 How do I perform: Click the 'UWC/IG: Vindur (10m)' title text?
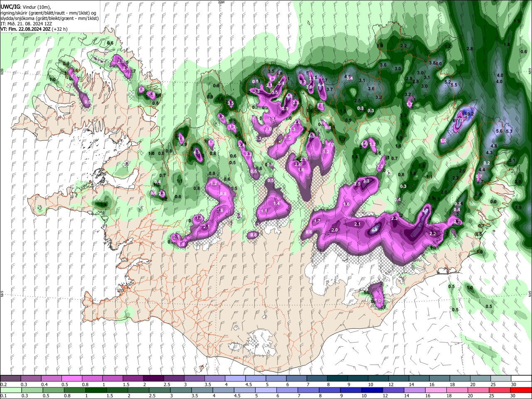[25, 7]
